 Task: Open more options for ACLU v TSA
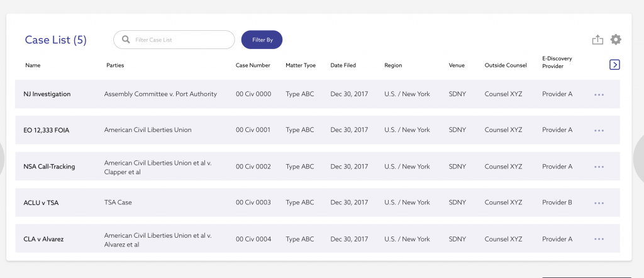coord(599,203)
